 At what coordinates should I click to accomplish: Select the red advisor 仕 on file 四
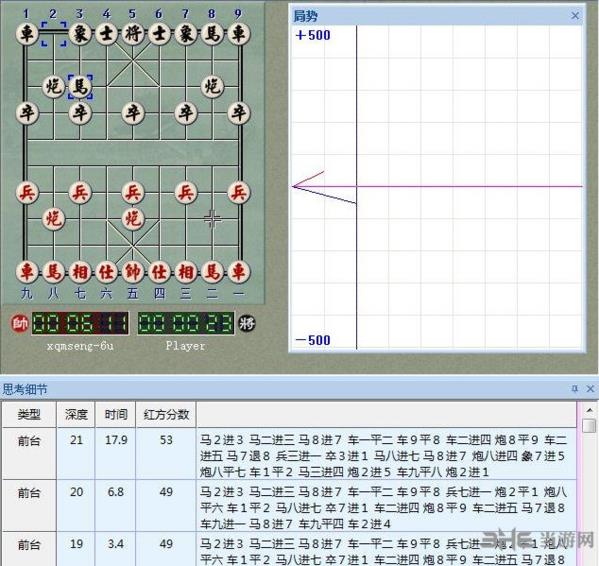(x=159, y=272)
